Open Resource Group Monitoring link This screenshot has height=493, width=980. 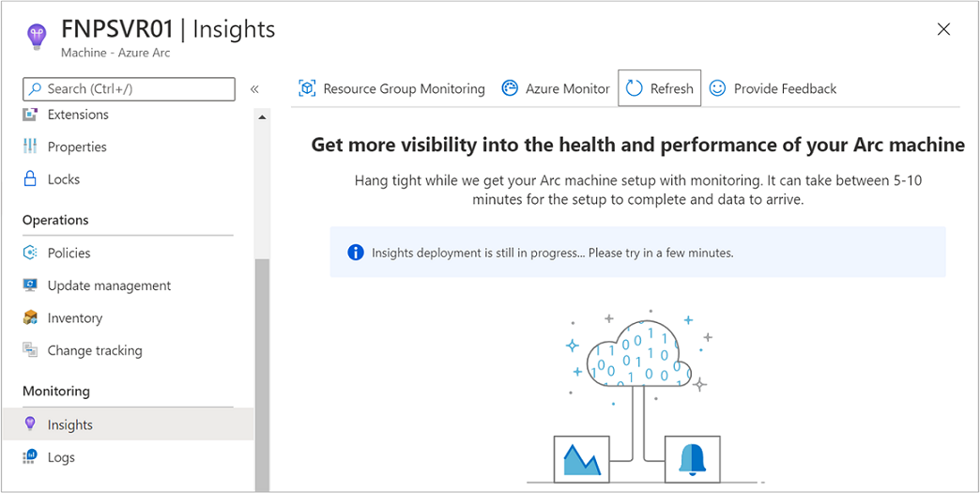click(404, 88)
